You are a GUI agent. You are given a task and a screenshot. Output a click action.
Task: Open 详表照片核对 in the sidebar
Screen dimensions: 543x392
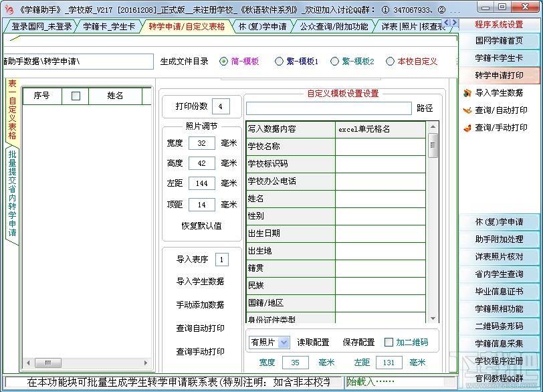499,257
